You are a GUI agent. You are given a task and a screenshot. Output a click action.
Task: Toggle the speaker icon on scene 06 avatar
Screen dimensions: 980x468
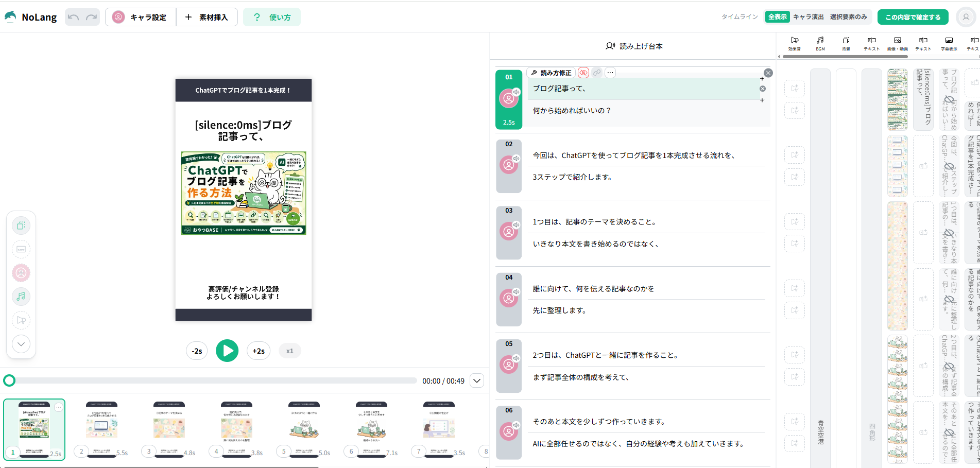(x=516, y=425)
